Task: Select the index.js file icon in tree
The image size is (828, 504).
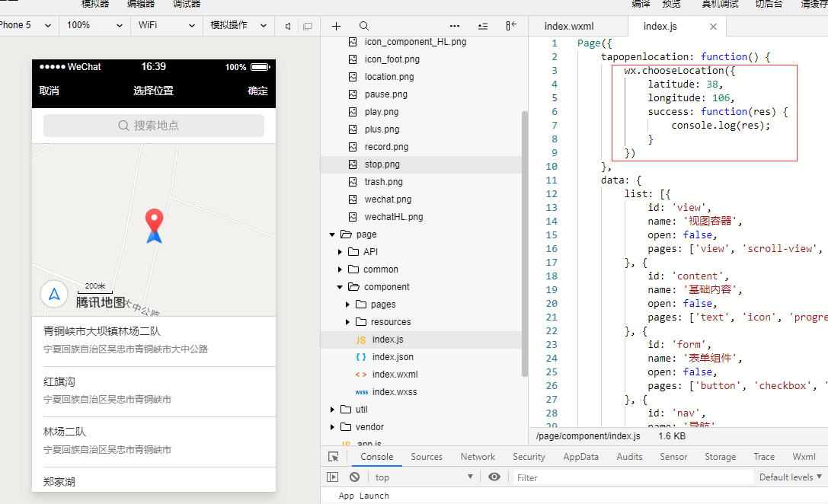Action: tap(360, 340)
